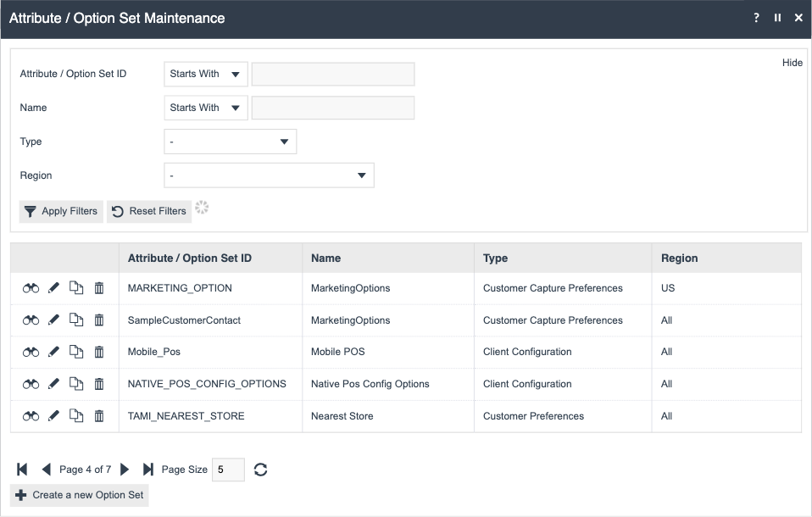The width and height of the screenshot is (812, 517).
Task: View the Nearest Store record with binoculars icon
Action: (31, 416)
